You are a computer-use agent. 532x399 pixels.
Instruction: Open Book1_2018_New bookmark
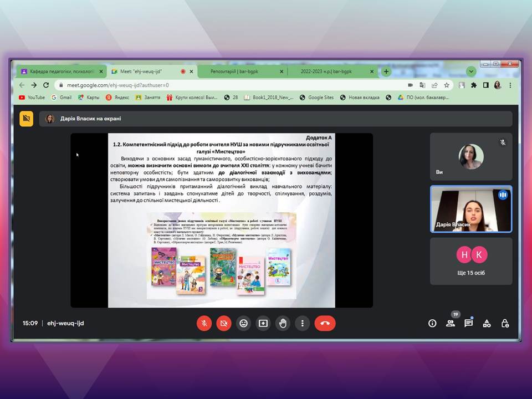pos(269,98)
